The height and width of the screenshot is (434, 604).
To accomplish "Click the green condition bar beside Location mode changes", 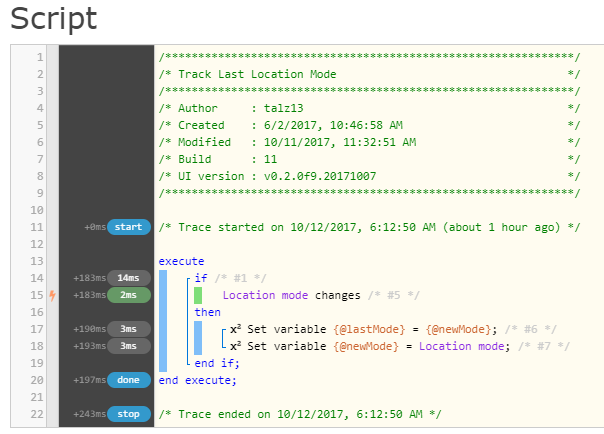I will [x=198, y=295].
